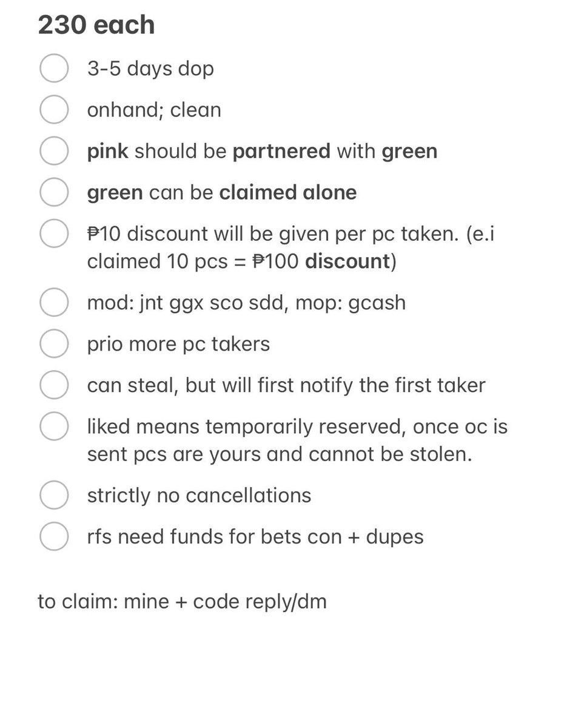Toggle the ₱10 discount item circle
This screenshot has height=728, width=570.
[53, 234]
